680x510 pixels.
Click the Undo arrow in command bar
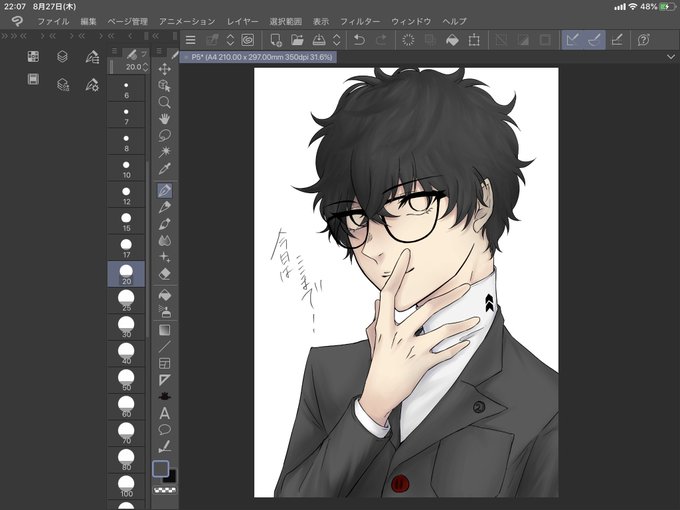[359, 40]
